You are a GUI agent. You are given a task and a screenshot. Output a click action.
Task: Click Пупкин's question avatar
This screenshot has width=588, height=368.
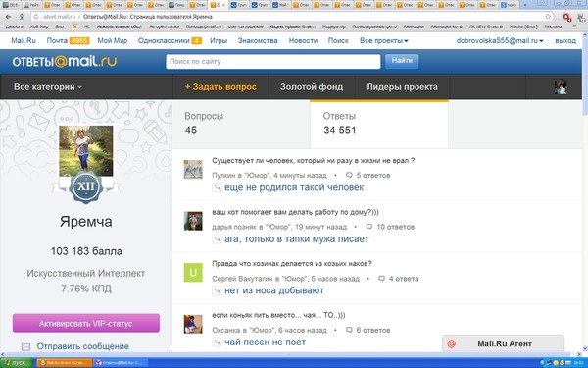[193, 169]
